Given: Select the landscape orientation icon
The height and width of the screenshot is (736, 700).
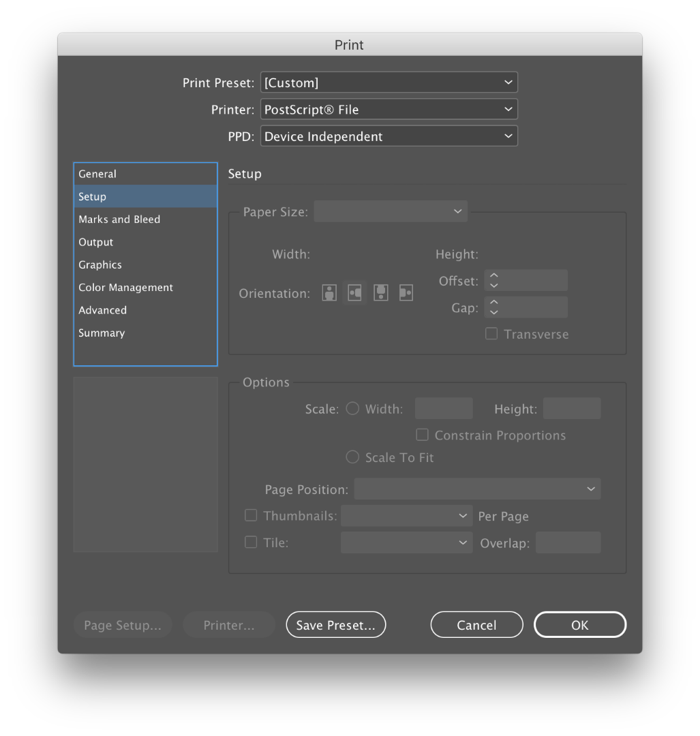Looking at the screenshot, I should coord(354,293).
